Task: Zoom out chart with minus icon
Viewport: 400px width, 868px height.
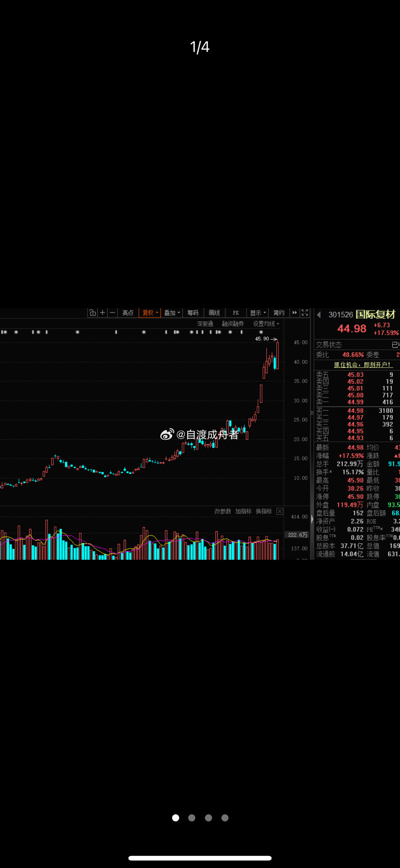Action: coord(113,313)
